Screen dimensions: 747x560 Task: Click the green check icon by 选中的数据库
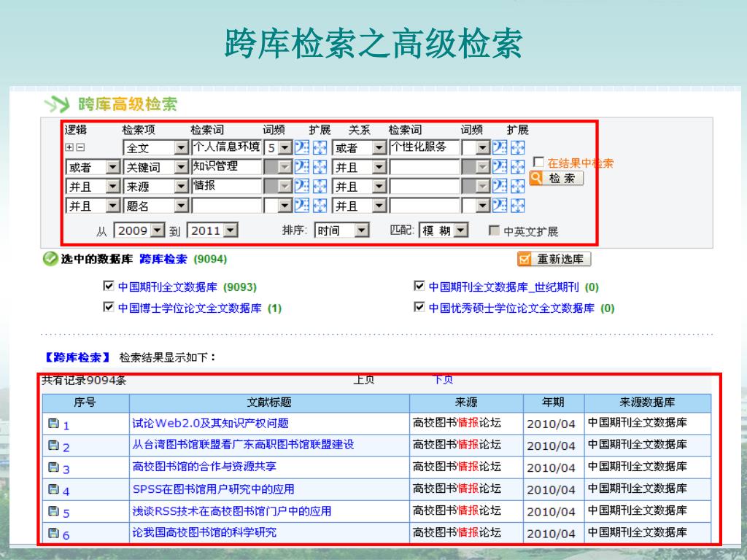[49, 259]
